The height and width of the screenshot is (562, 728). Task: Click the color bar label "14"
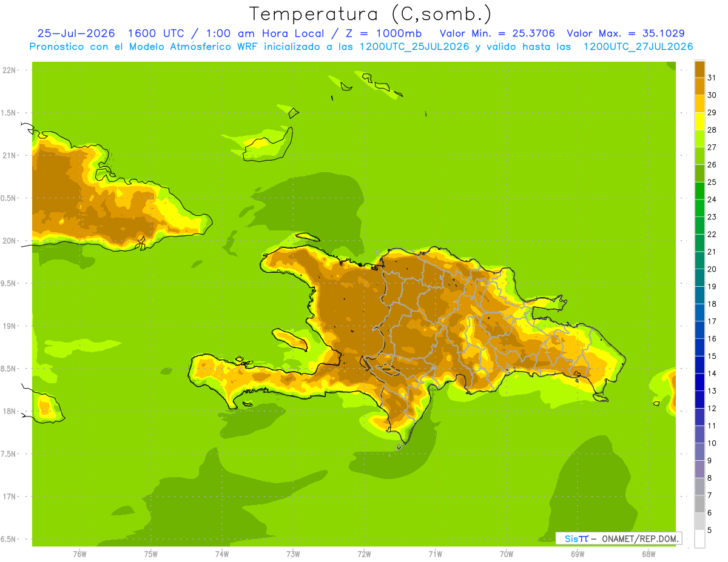coord(712,373)
